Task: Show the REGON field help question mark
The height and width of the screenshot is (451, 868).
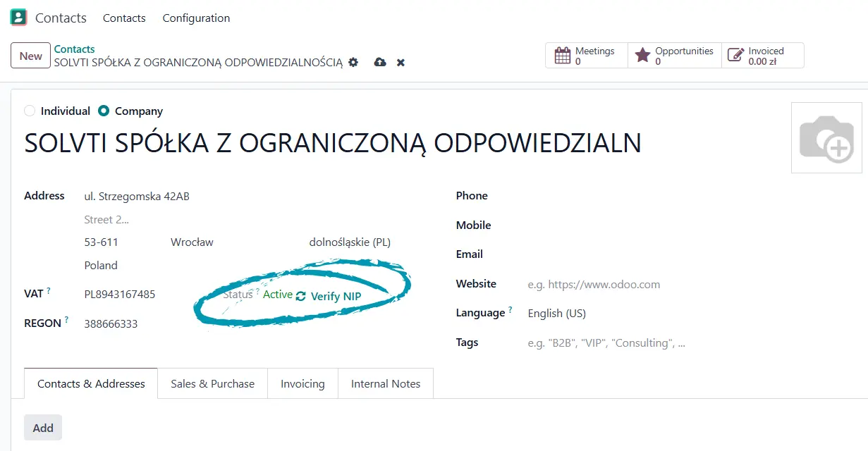Action: [x=66, y=319]
